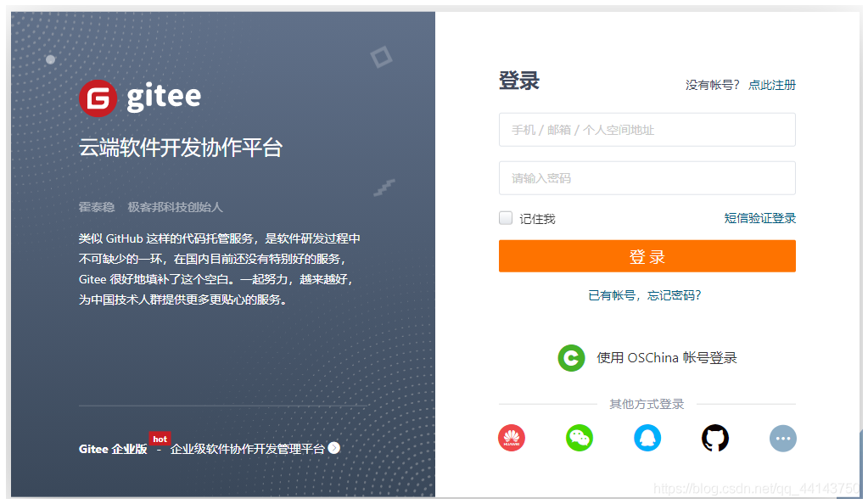Click the 云端软件开发协作平台 heading

coord(181,148)
